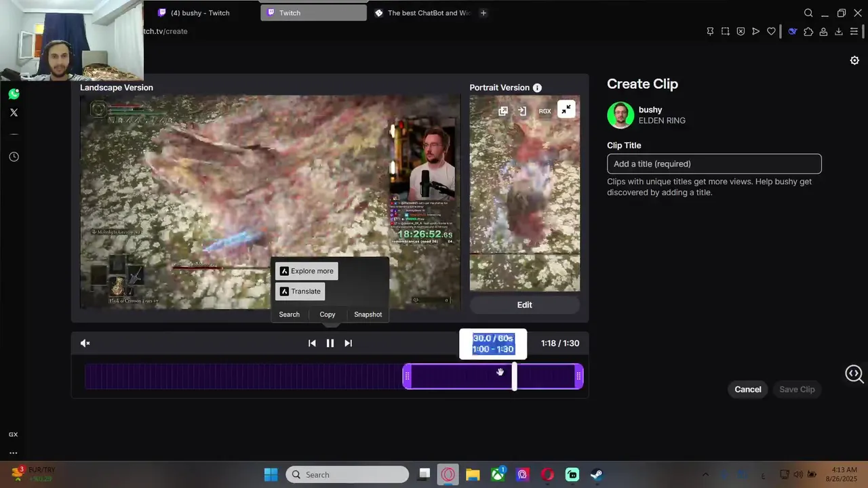Screen dimensions: 868x488
Task: Skip to next frame in clip player
Action: [x=348, y=343]
